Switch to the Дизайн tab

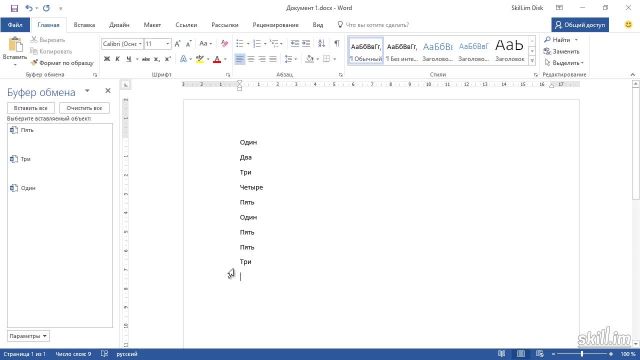pos(119,25)
